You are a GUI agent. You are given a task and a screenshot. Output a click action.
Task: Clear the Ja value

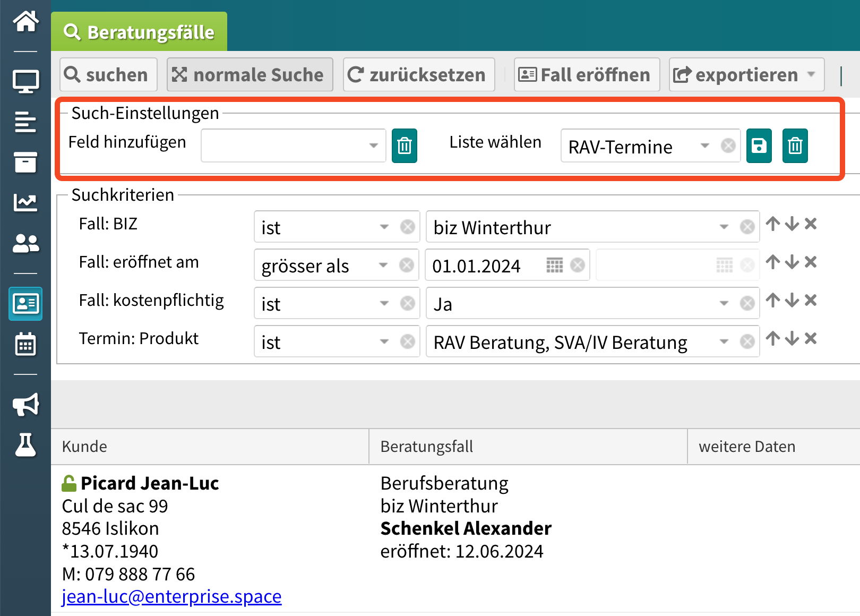(x=747, y=303)
